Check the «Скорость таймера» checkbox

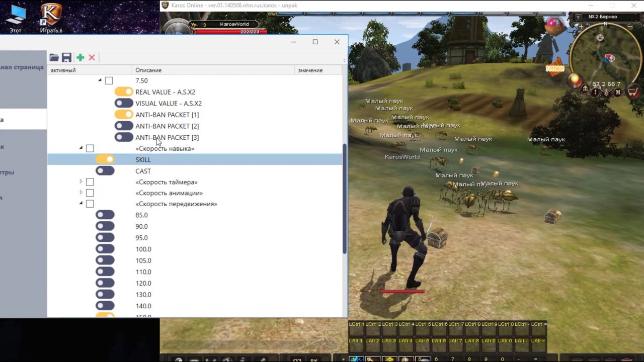(x=90, y=182)
